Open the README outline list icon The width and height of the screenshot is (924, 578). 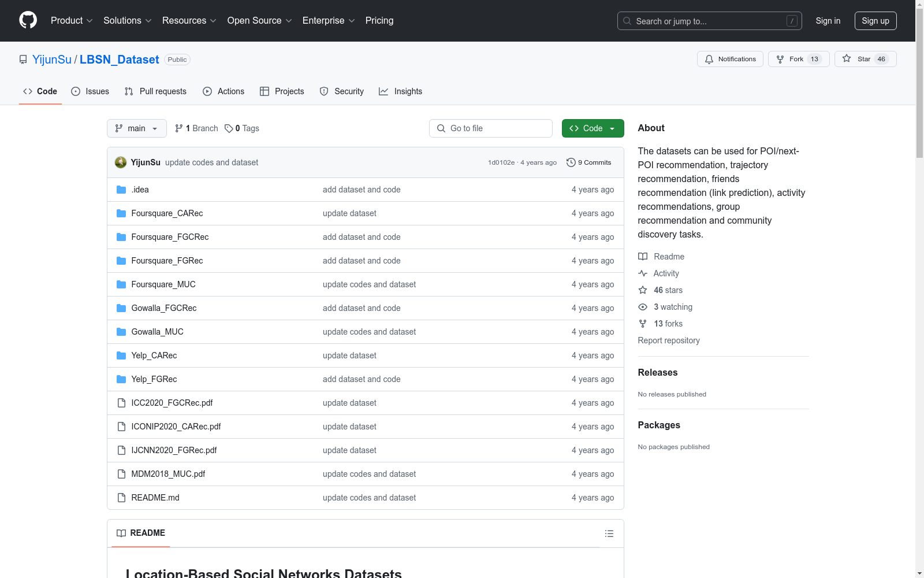[609, 533]
